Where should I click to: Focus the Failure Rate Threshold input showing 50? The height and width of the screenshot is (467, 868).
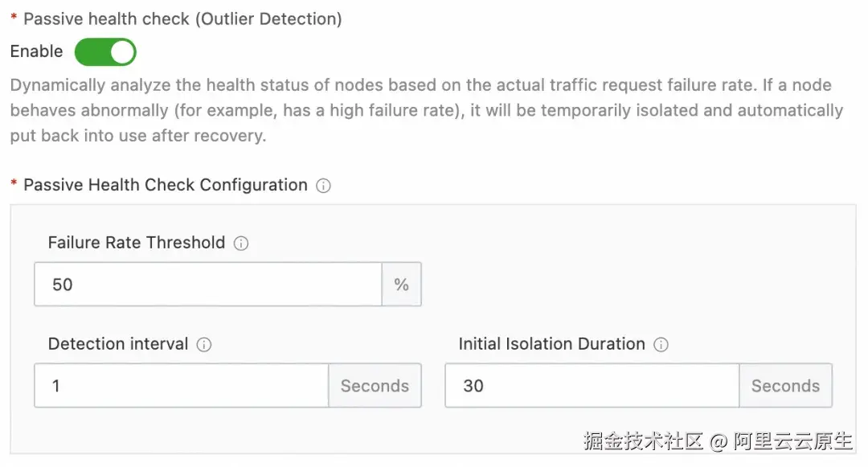[207, 285]
